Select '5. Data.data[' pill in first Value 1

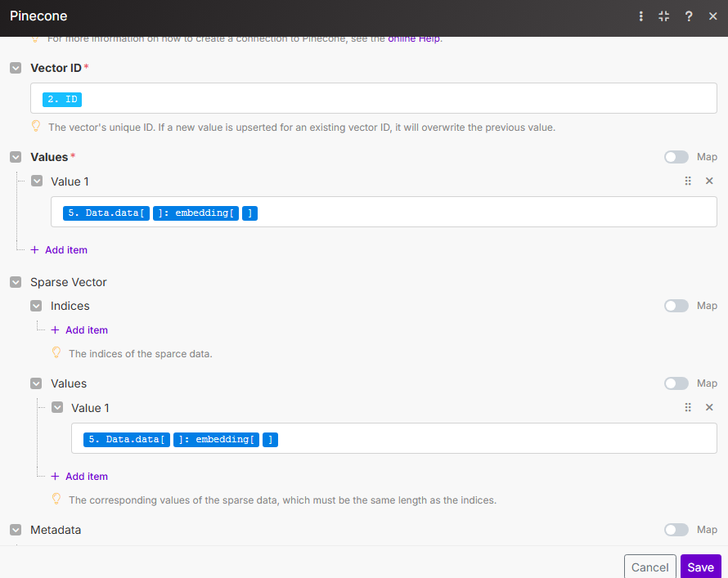tap(106, 213)
